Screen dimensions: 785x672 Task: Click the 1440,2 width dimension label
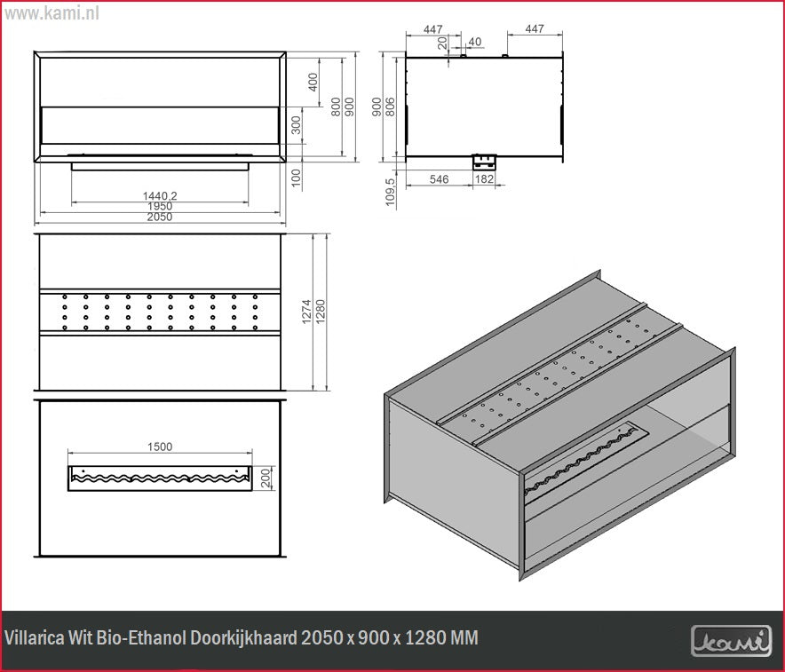click(x=161, y=195)
